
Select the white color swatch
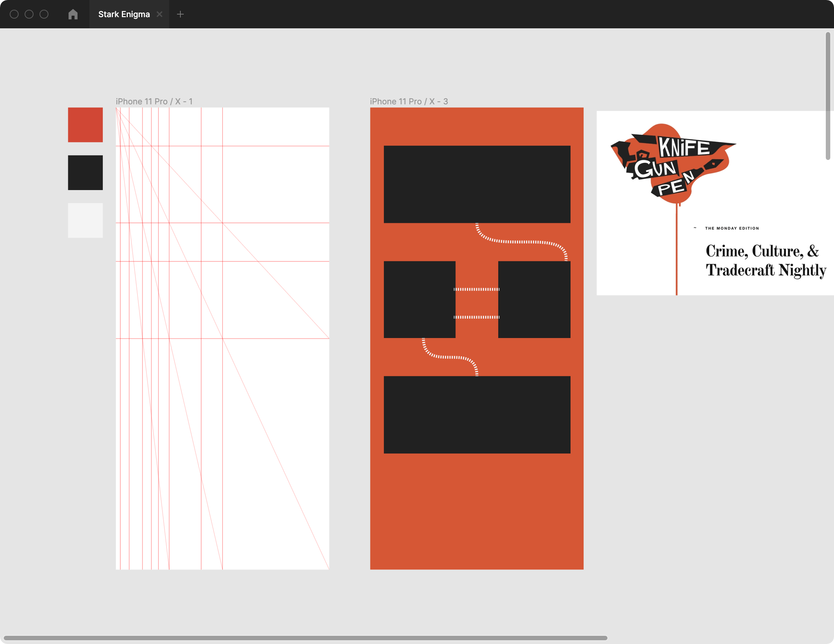pyautogui.click(x=85, y=220)
